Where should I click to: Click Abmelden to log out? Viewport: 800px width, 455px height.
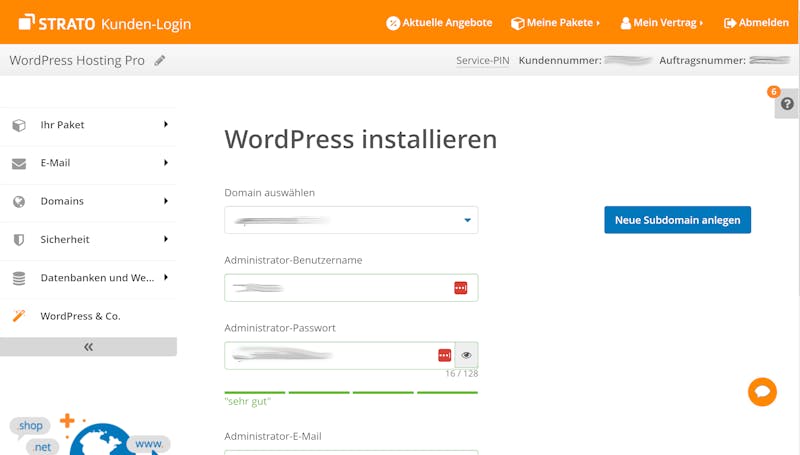pyautogui.click(x=756, y=23)
